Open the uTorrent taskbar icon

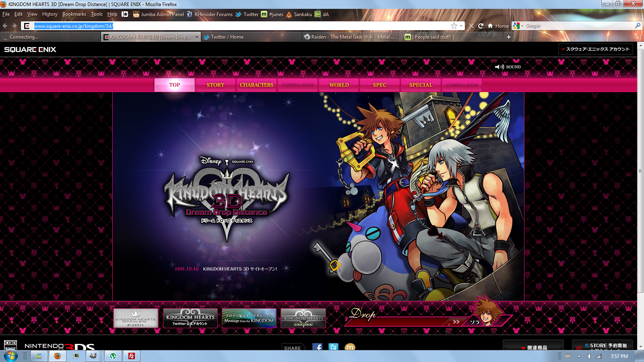[113, 356]
